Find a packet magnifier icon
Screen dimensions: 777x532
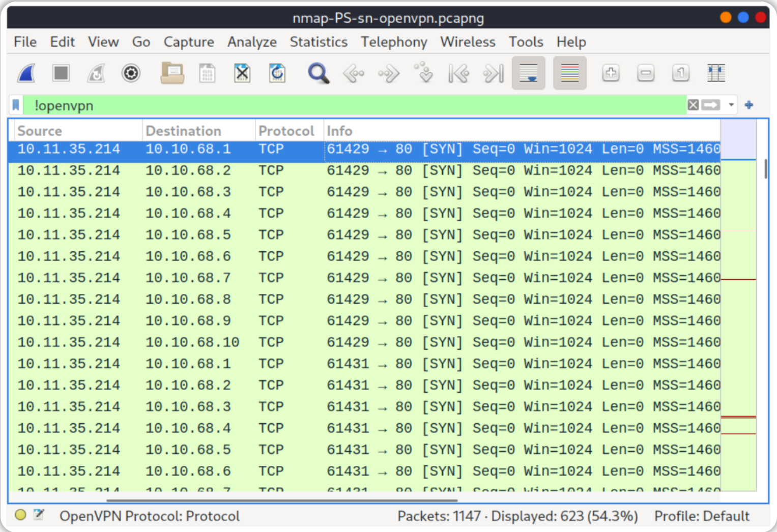pyautogui.click(x=319, y=73)
